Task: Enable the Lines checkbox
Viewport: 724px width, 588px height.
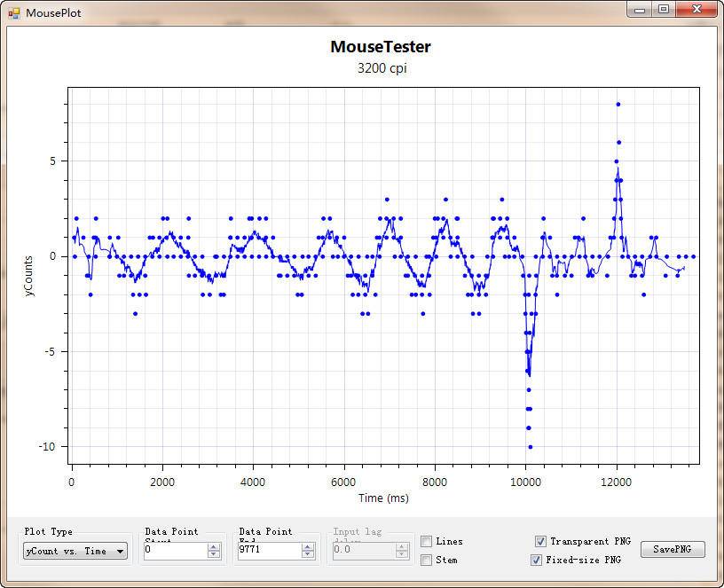Action: [x=427, y=541]
